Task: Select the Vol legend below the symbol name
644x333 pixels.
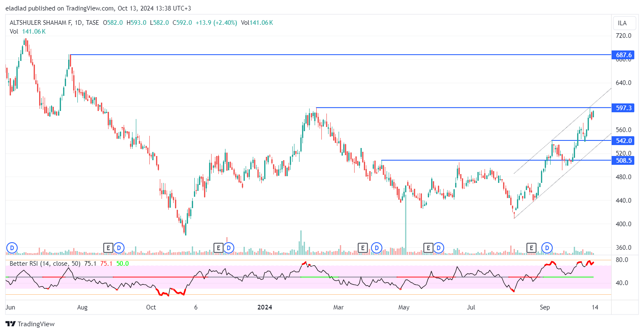Action: [x=28, y=32]
